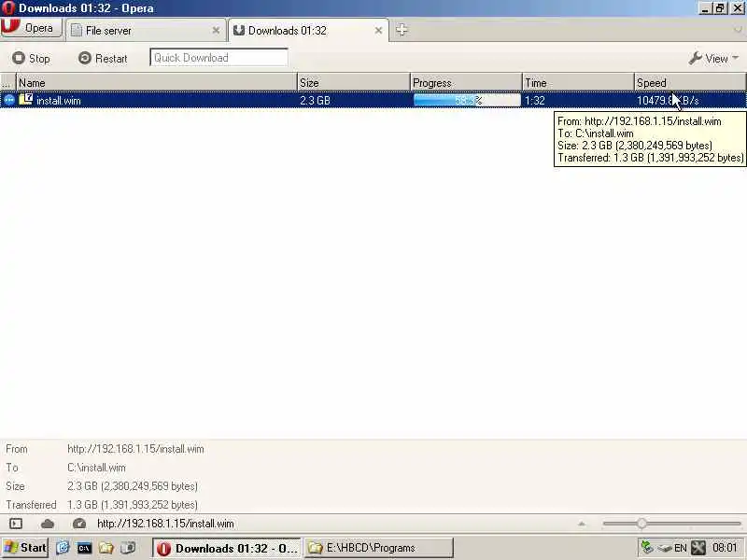The height and width of the screenshot is (560, 747).
Task: Adjust the zoom slider handle
Action: pyautogui.click(x=641, y=524)
